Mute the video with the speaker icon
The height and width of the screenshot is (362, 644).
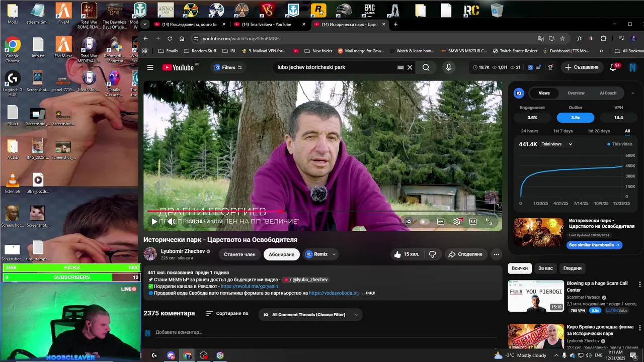(172, 222)
